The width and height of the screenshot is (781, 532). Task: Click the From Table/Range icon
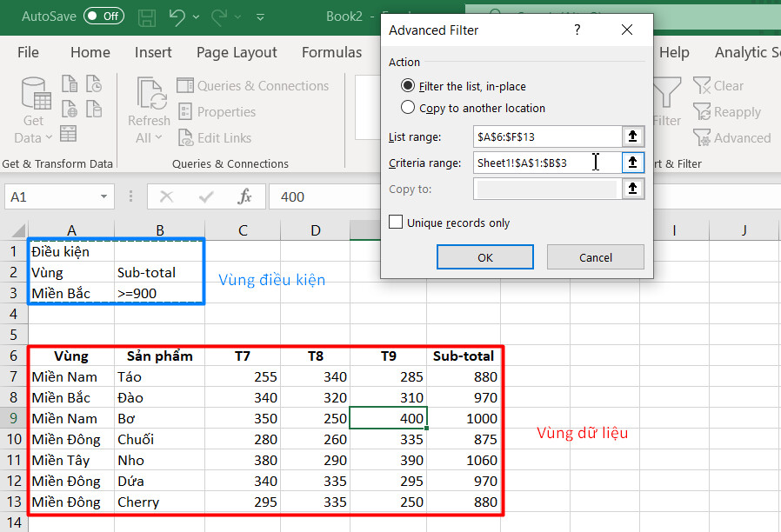(68, 133)
